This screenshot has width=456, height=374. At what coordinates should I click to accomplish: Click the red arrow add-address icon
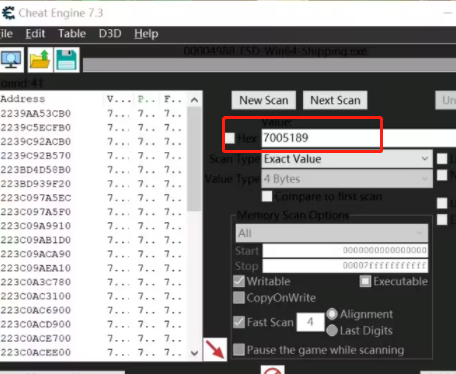[215, 349]
